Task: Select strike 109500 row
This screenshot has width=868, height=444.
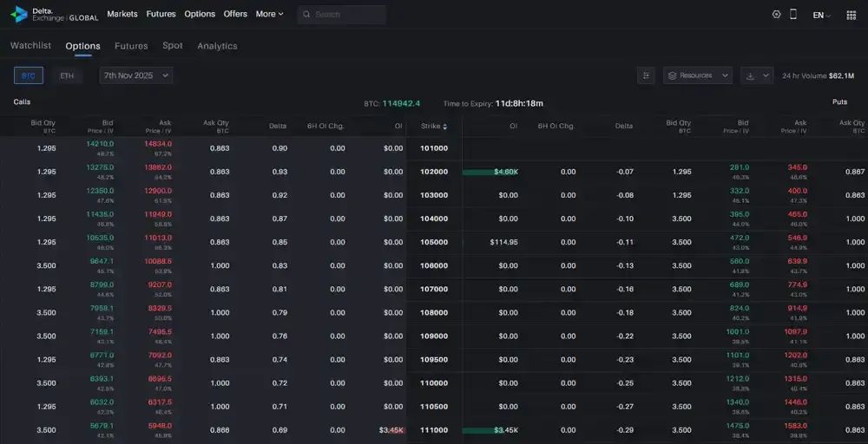Action: pyautogui.click(x=434, y=359)
